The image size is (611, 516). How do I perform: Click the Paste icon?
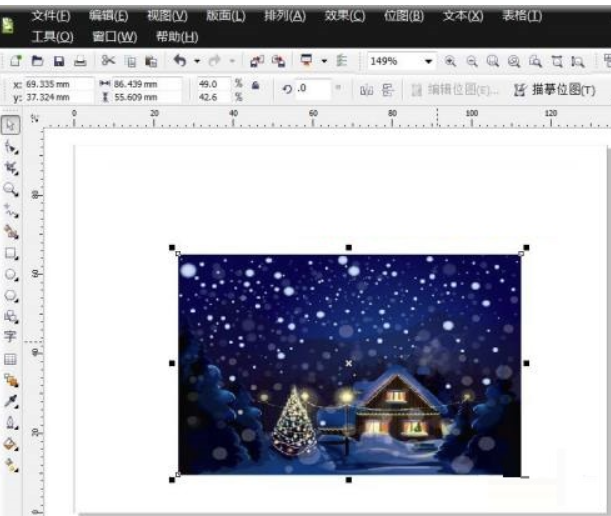click(x=151, y=61)
